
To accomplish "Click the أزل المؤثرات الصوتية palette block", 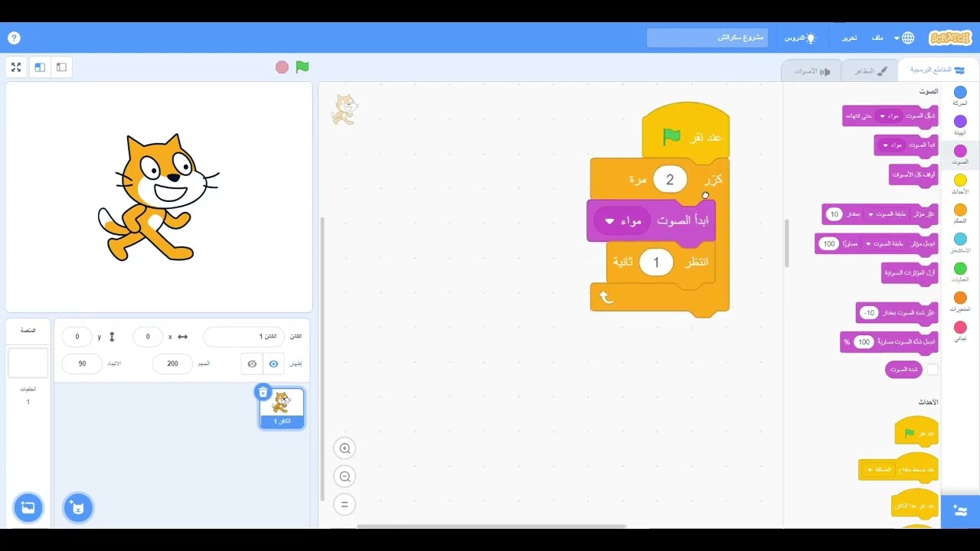I will coord(910,272).
